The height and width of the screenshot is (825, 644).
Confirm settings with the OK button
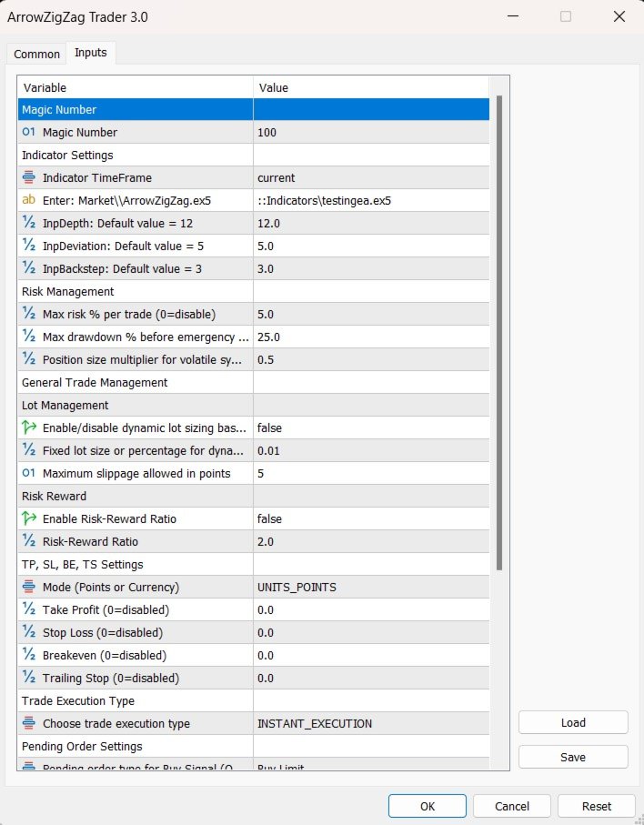click(x=428, y=806)
